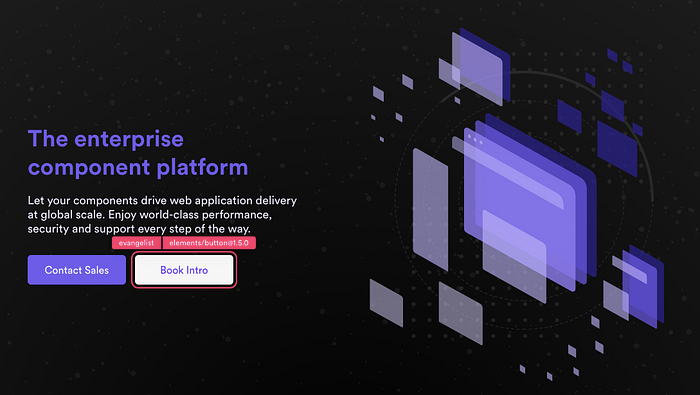
Task: Open the elements/button@1.5.0 component label
Action: [x=209, y=243]
